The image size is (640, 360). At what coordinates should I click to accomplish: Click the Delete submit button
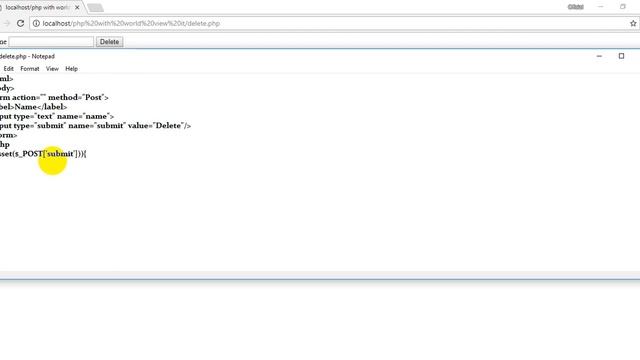click(109, 42)
